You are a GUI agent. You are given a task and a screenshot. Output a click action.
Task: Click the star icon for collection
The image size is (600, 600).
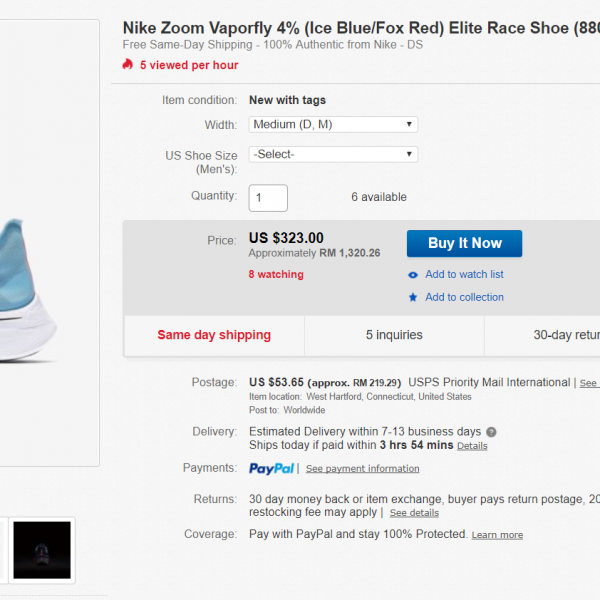[x=413, y=297]
